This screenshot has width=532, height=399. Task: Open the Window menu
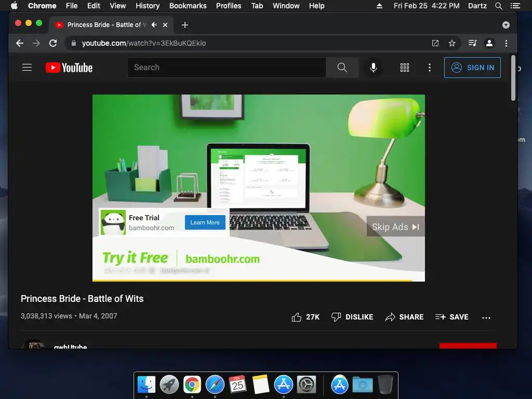[x=286, y=6]
